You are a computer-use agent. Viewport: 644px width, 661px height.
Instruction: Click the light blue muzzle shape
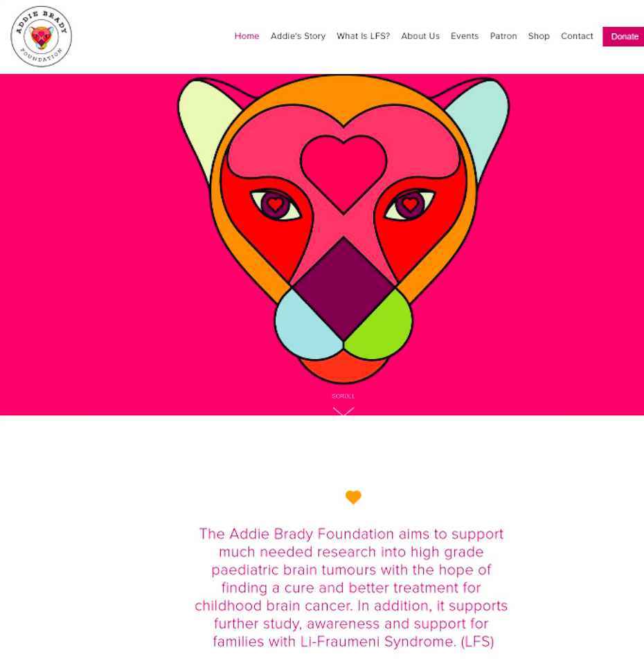pyautogui.click(x=309, y=324)
